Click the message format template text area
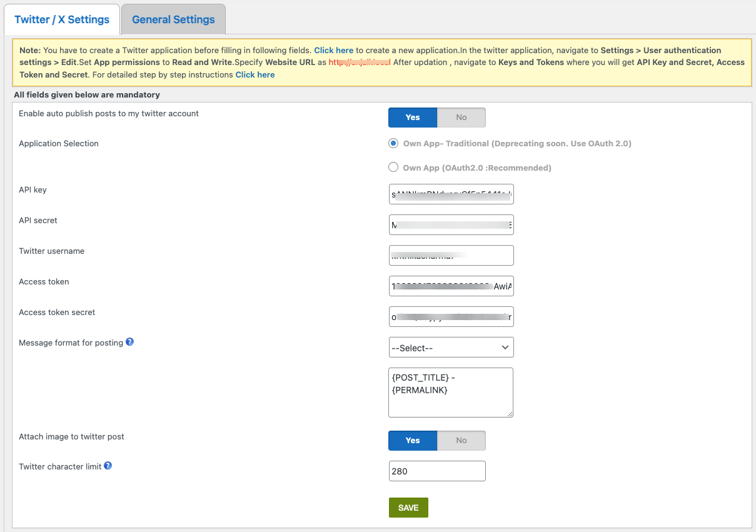Screen dimensions: 756x532 click(x=451, y=392)
